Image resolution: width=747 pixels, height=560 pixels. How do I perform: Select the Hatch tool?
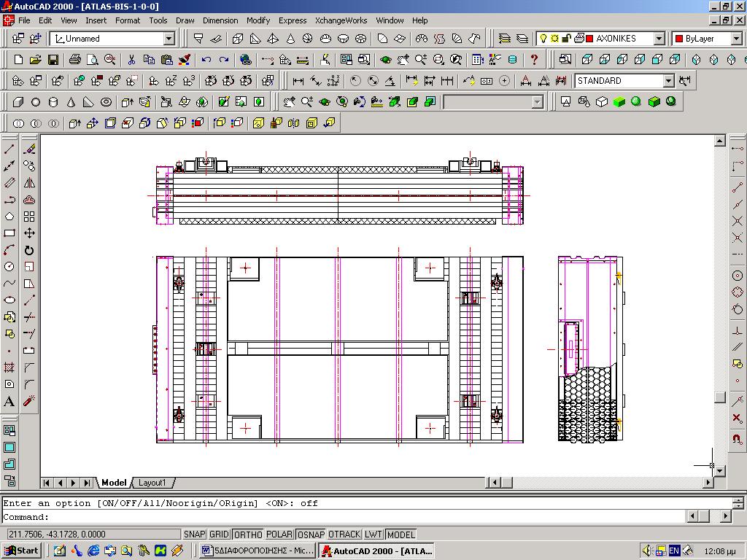(9, 367)
